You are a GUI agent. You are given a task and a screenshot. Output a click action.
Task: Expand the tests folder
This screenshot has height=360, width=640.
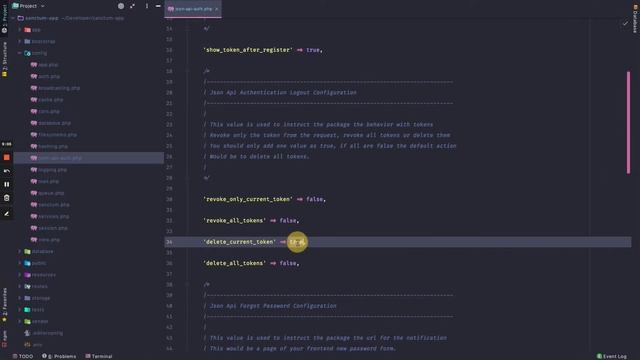pyautogui.click(x=20, y=310)
